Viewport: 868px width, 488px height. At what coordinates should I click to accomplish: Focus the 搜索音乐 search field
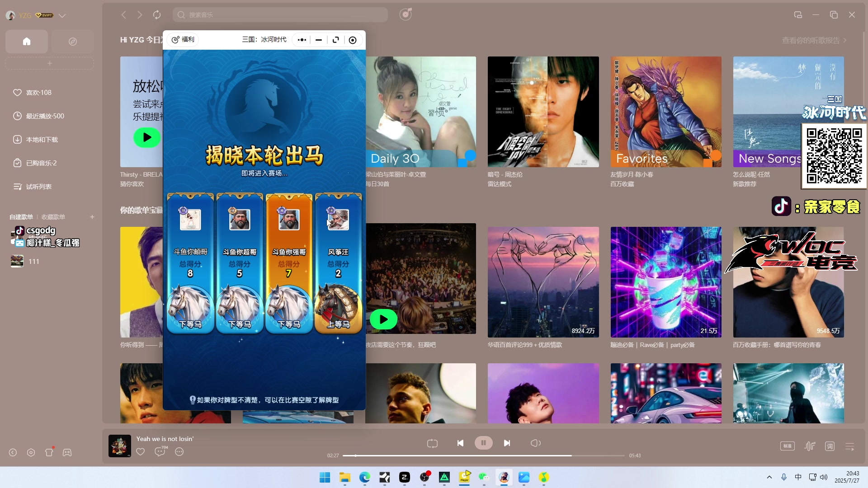280,15
